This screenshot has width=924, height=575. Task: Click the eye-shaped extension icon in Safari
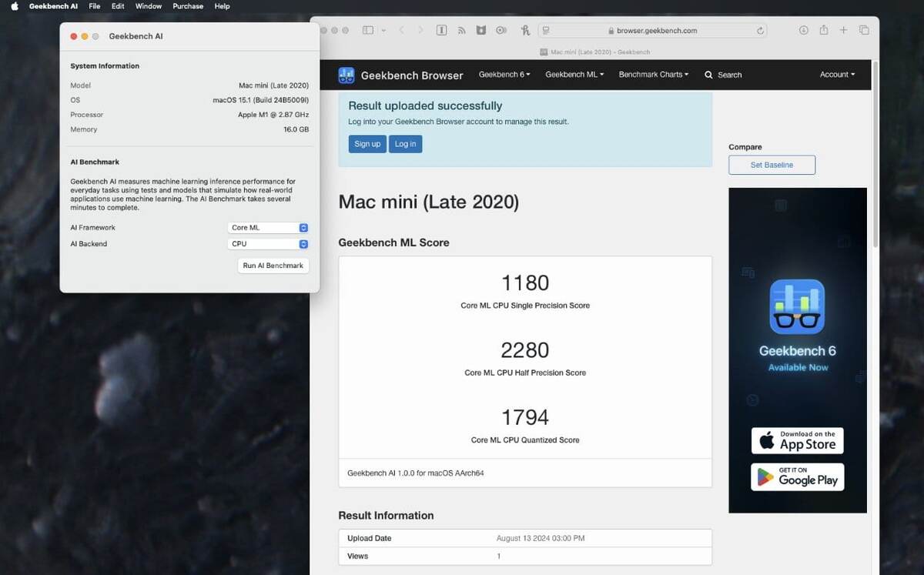pos(501,30)
